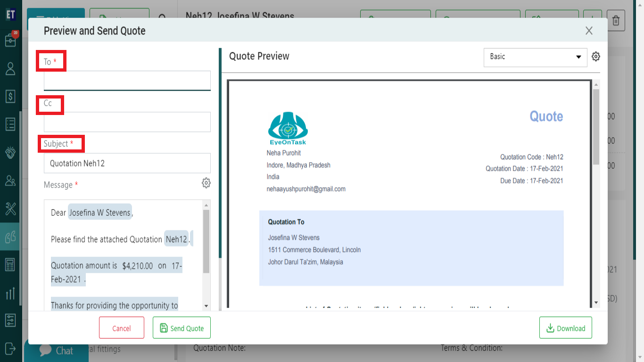The image size is (644, 362).
Task: Click the Download button
Action: [x=566, y=328]
